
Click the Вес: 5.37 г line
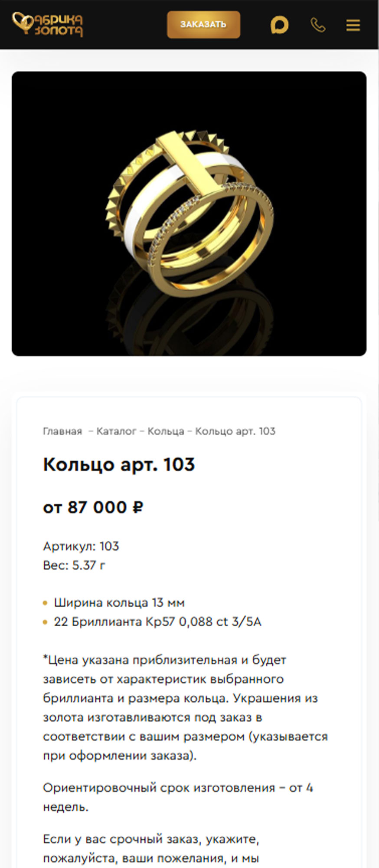[74, 565]
